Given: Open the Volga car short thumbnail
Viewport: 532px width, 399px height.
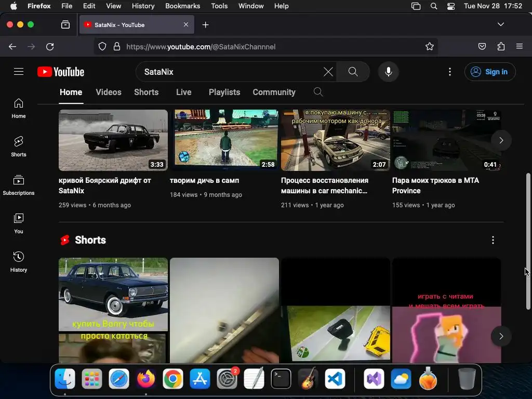Looking at the screenshot, I should pyautogui.click(x=113, y=310).
